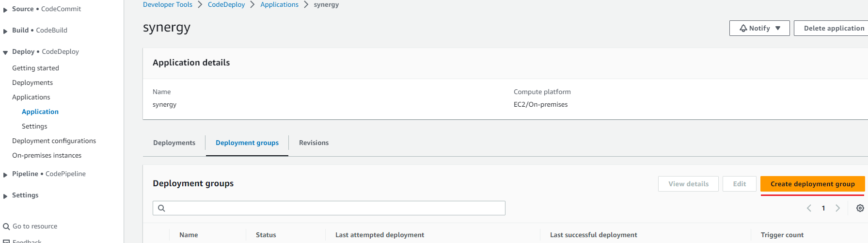The image size is (868, 243).
Task: Open Getting started in sidebar
Action: tap(35, 68)
